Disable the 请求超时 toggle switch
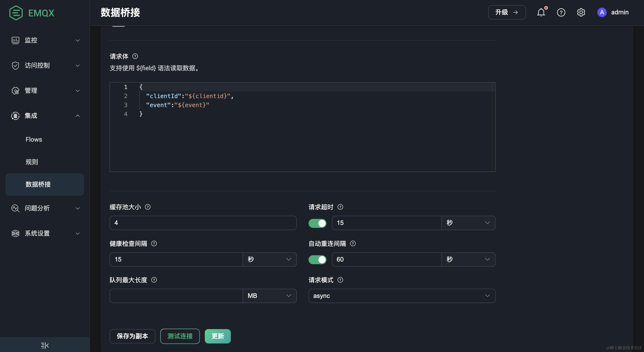 (317, 223)
